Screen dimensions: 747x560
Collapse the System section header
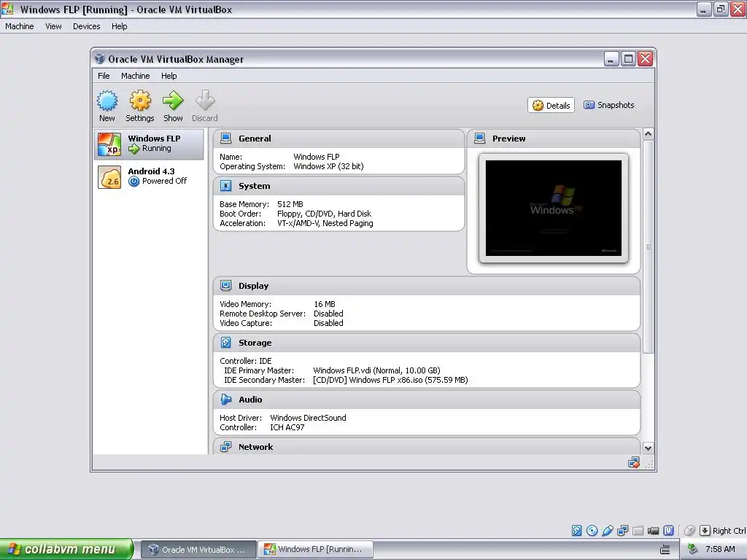click(x=338, y=186)
